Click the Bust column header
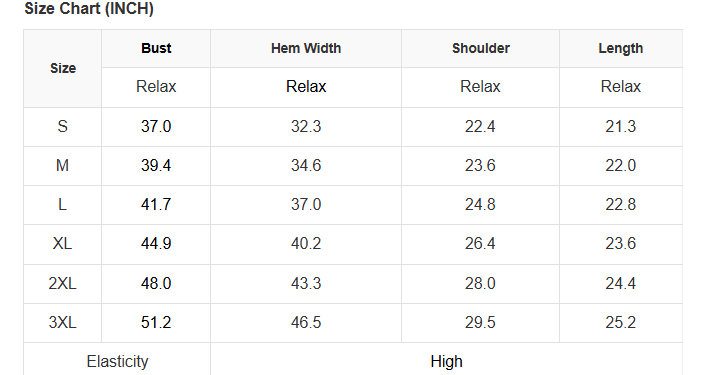Image resolution: width=705 pixels, height=375 pixels. click(156, 48)
